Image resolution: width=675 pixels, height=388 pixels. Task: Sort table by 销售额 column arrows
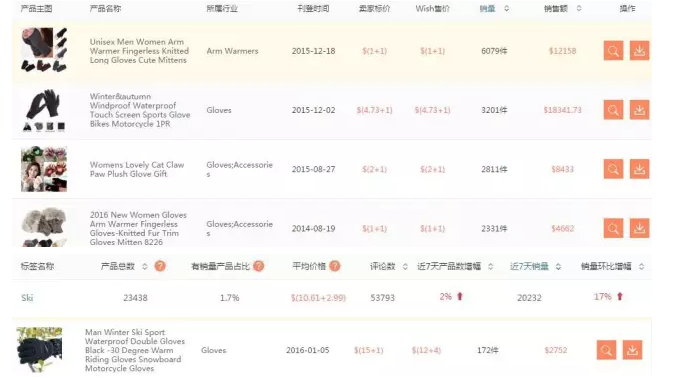click(x=579, y=8)
